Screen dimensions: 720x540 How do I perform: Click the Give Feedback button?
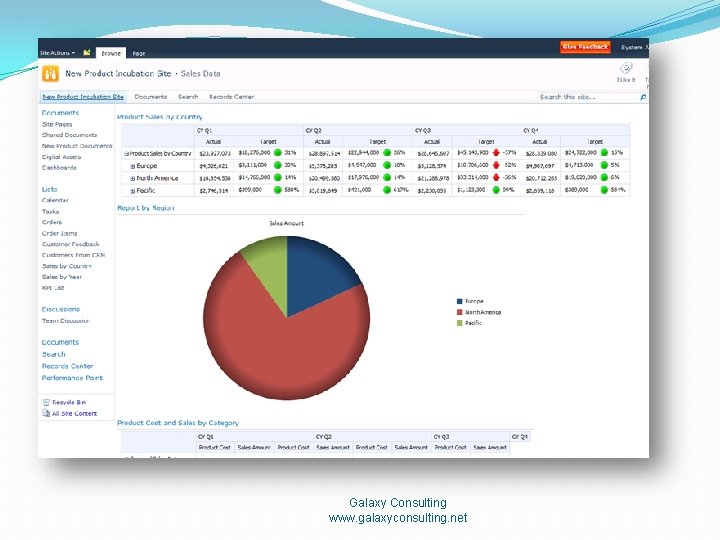click(585, 47)
